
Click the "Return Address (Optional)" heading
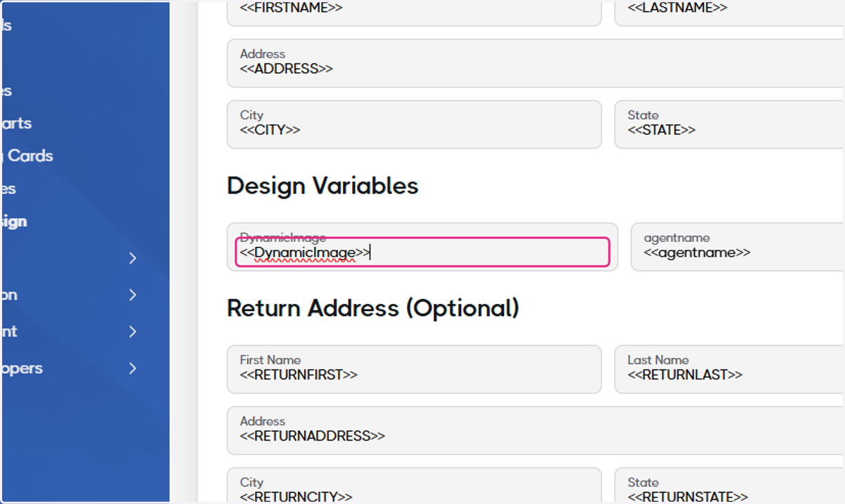373,308
